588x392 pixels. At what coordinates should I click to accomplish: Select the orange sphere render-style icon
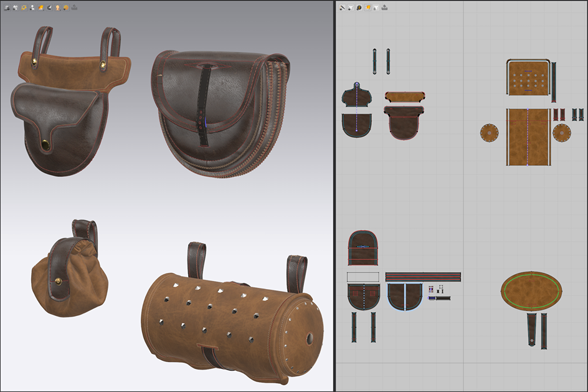pyautogui.click(x=66, y=7)
